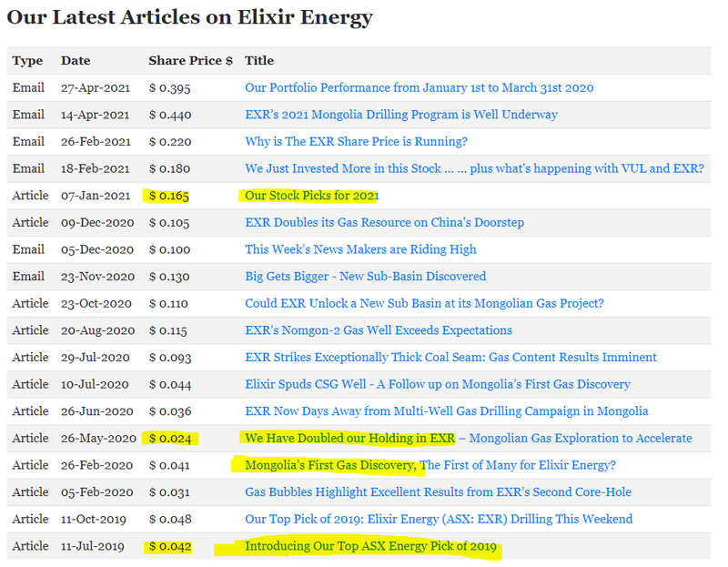This screenshot has height=567, width=728.
Task: Select the date '18-Feb-2021'
Action: [x=96, y=168]
